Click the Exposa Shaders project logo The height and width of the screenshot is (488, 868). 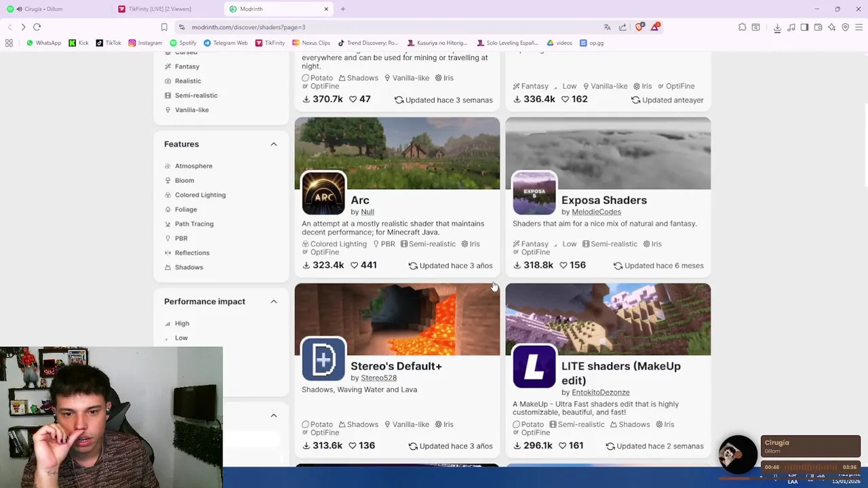tap(534, 194)
